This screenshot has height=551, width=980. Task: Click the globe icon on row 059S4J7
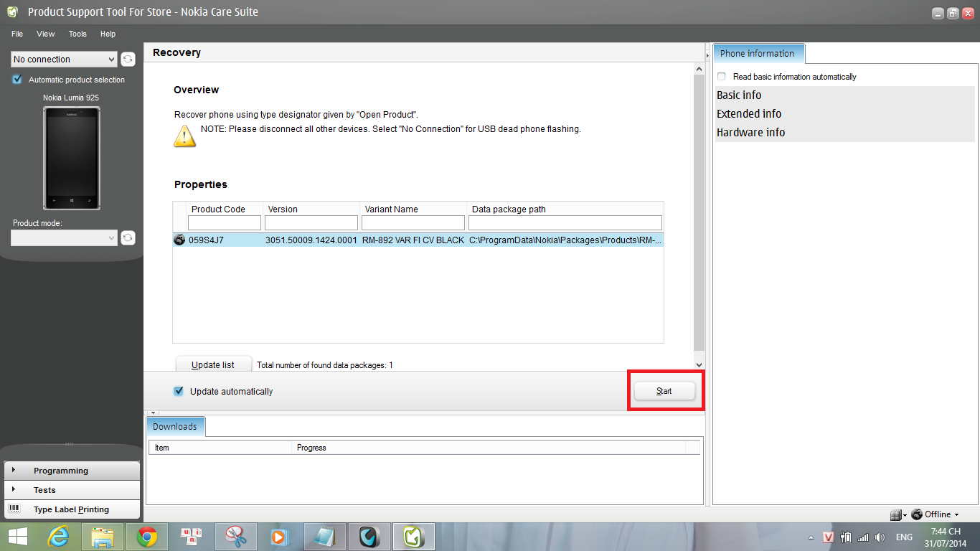point(179,240)
